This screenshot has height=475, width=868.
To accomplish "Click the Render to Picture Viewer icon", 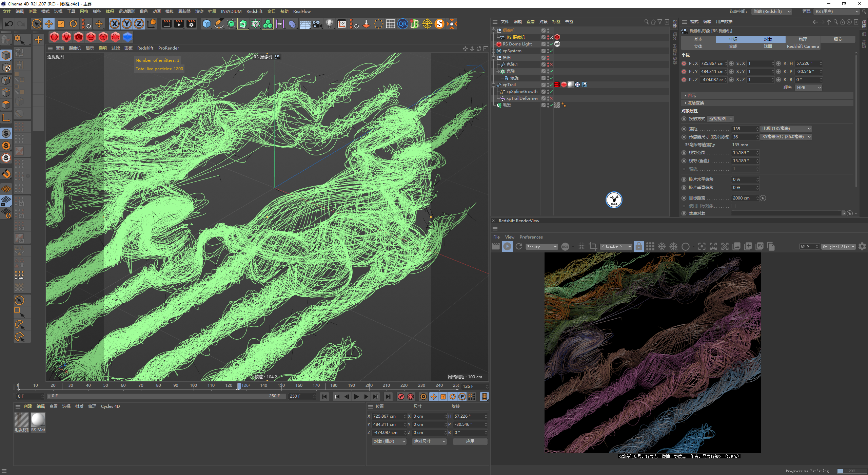I will pyautogui.click(x=179, y=24).
